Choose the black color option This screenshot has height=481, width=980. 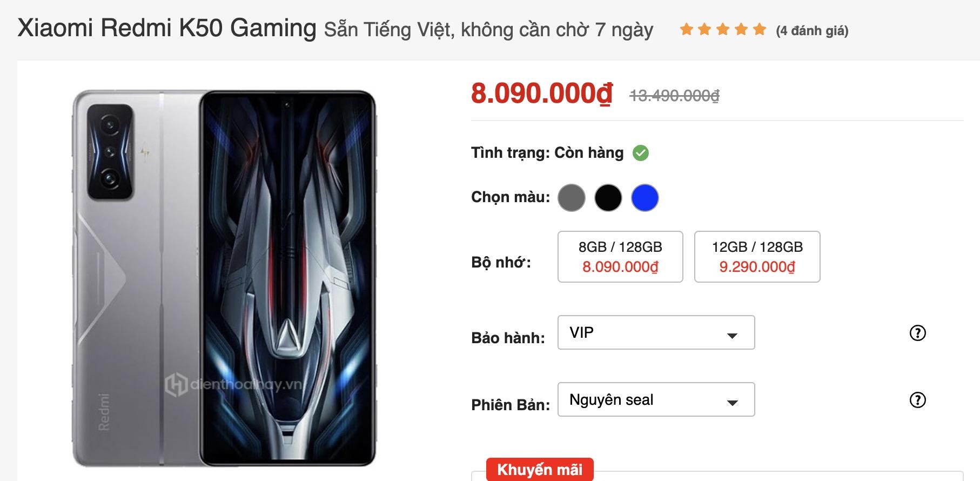click(x=608, y=197)
